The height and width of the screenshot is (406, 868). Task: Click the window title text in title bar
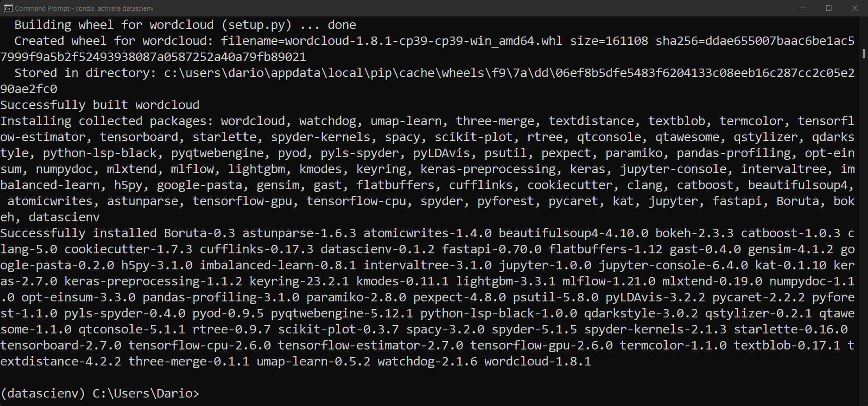tap(84, 8)
